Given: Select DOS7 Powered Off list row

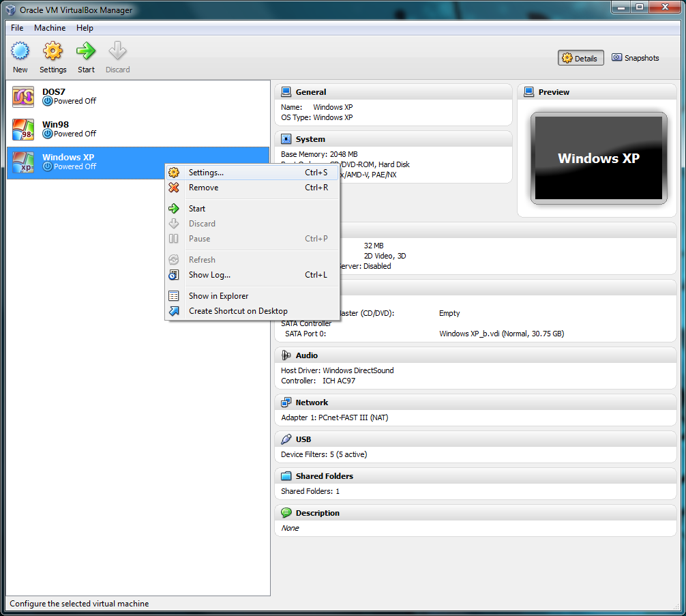Looking at the screenshot, I should pyautogui.click(x=138, y=97).
